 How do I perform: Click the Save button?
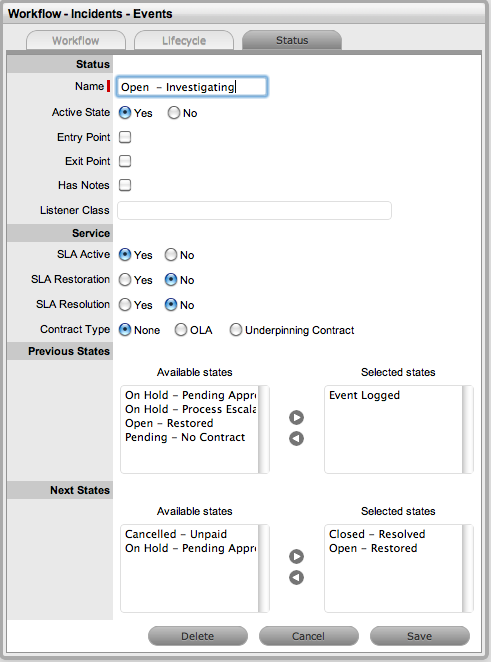coord(420,636)
